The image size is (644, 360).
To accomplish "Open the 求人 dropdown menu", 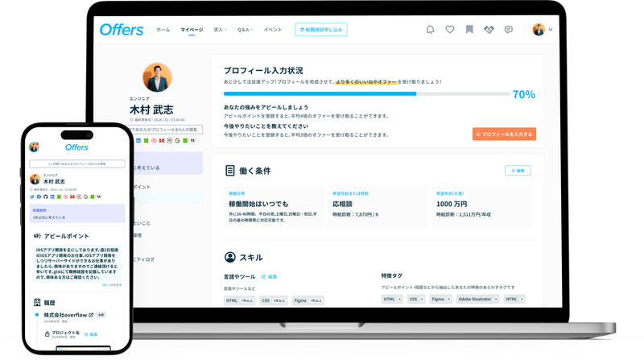I will (220, 30).
